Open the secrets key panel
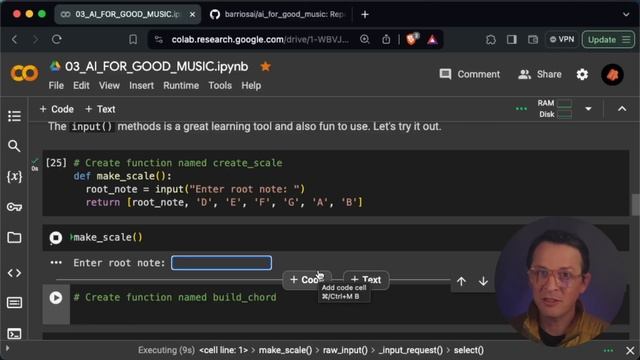 click(x=14, y=207)
